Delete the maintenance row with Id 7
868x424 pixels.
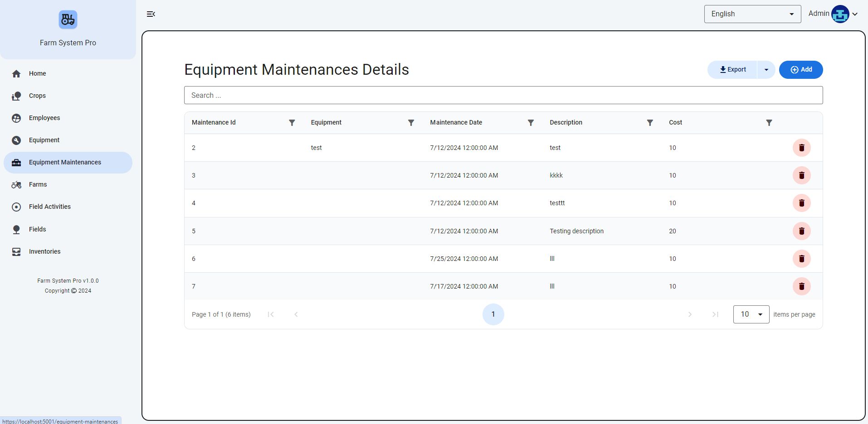pos(801,286)
